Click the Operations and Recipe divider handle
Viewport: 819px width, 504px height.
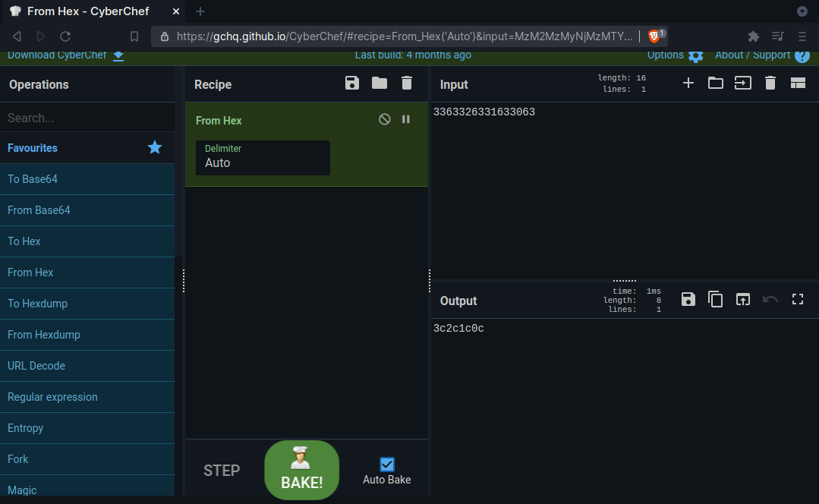point(184,281)
